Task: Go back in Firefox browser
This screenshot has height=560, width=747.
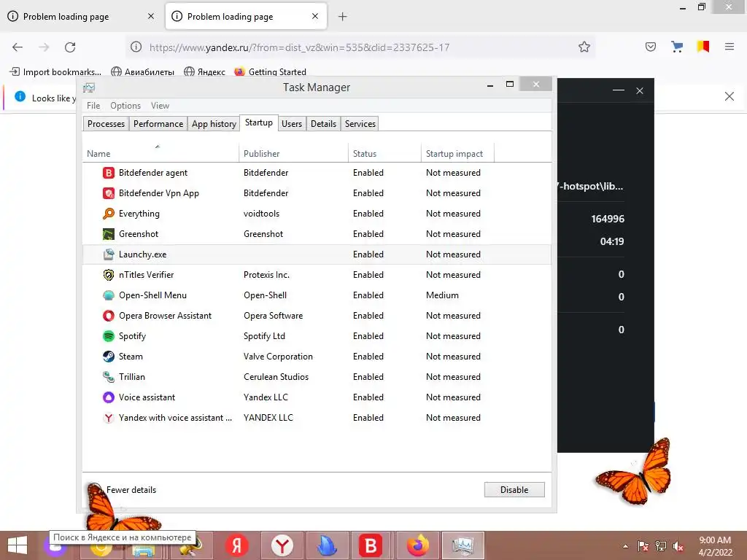Action: tap(18, 47)
